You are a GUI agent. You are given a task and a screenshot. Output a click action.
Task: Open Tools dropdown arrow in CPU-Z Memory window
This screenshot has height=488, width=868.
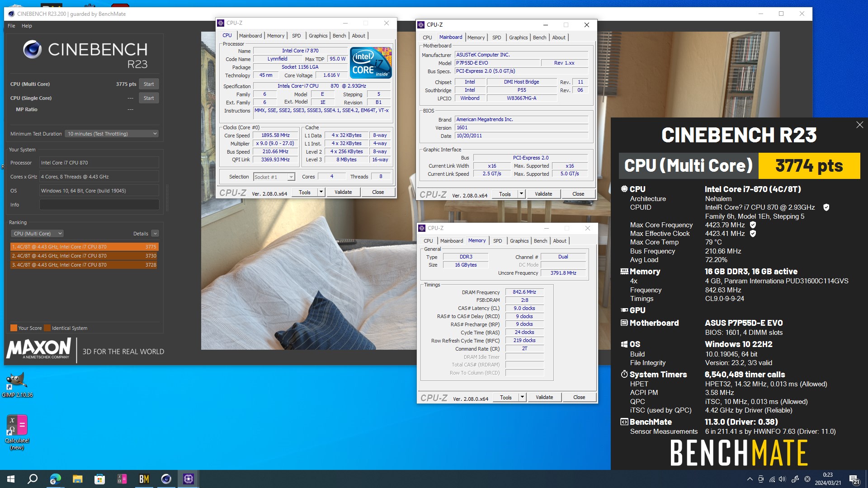(522, 397)
